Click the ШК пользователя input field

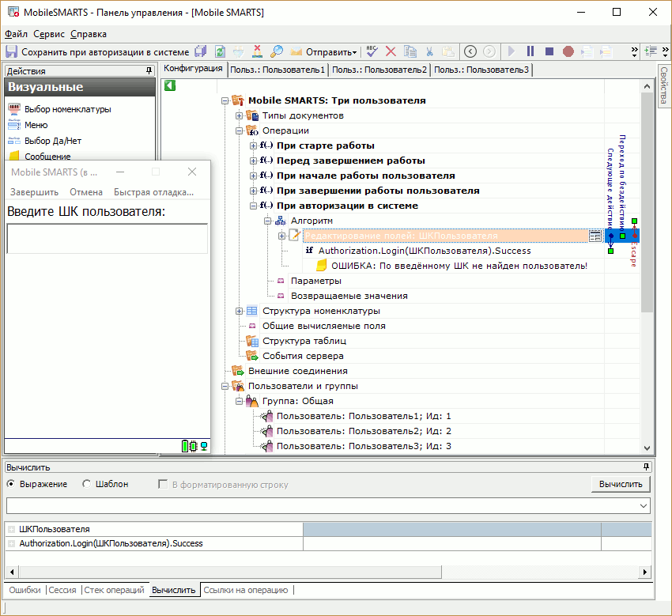108,238
